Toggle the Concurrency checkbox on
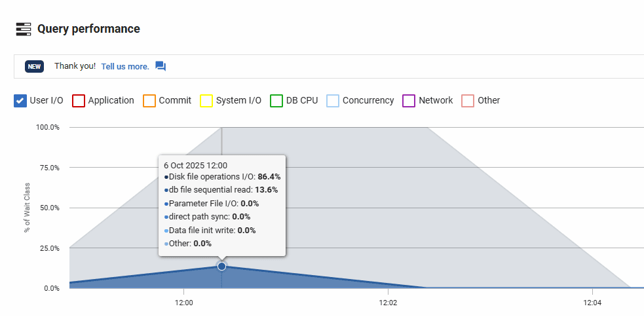 point(333,101)
